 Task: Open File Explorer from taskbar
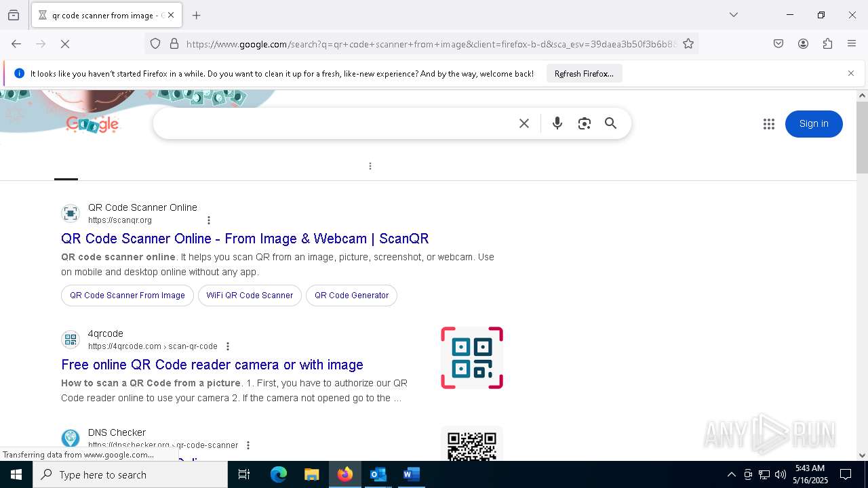pyautogui.click(x=311, y=474)
